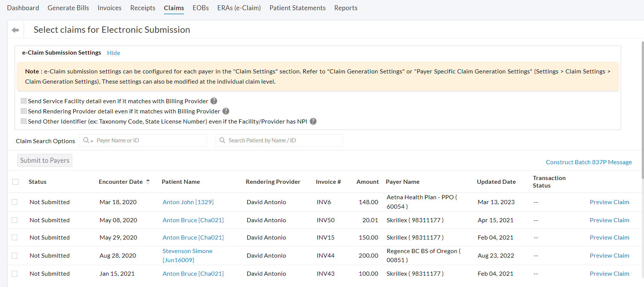This screenshot has height=287, width=644.
Task: Click the Encounter Date sort arrow icon
Action: (x=148, y=182)
